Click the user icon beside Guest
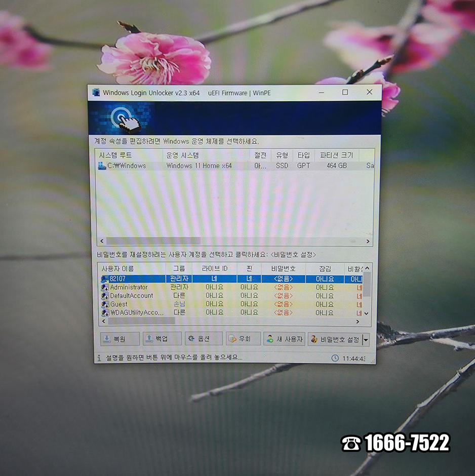The image size is (475, 476). 105,304
